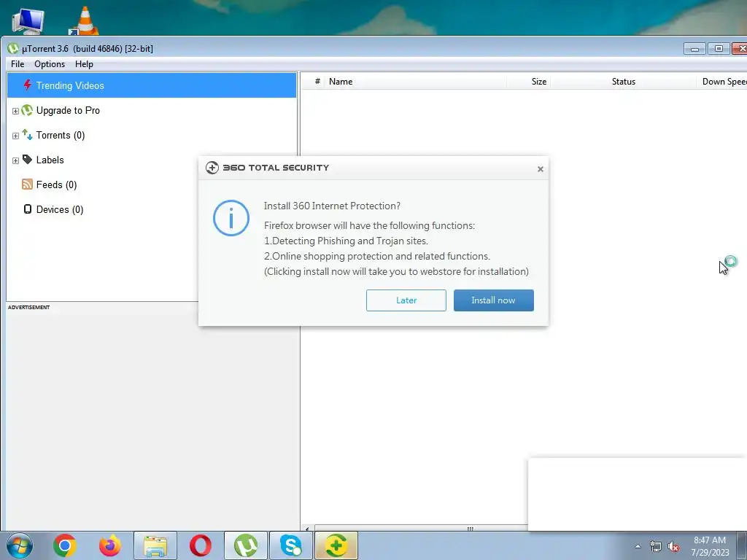
Task: Launch Opera from the taskbar
Action: click(x=201, y=545)
